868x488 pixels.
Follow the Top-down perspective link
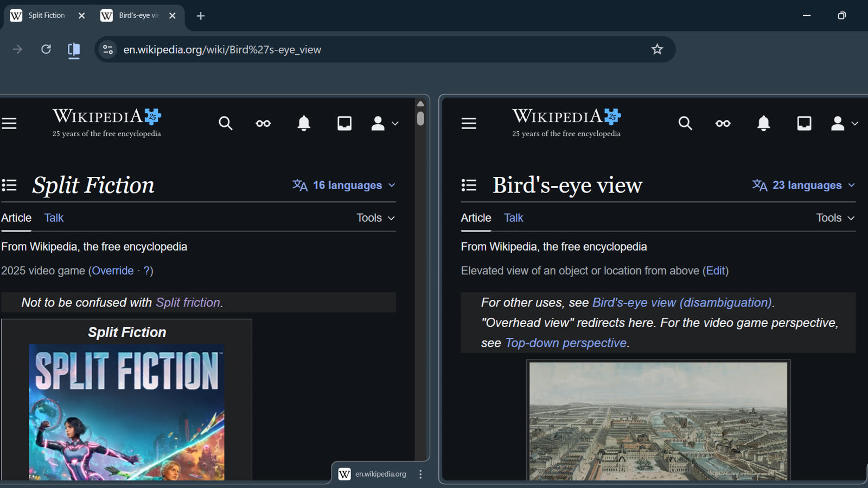coord(566,343)
